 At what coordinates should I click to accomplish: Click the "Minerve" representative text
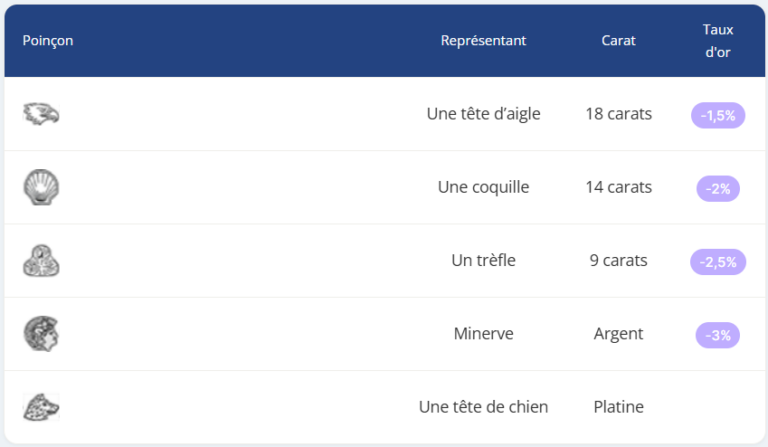(x=483, y=333)
